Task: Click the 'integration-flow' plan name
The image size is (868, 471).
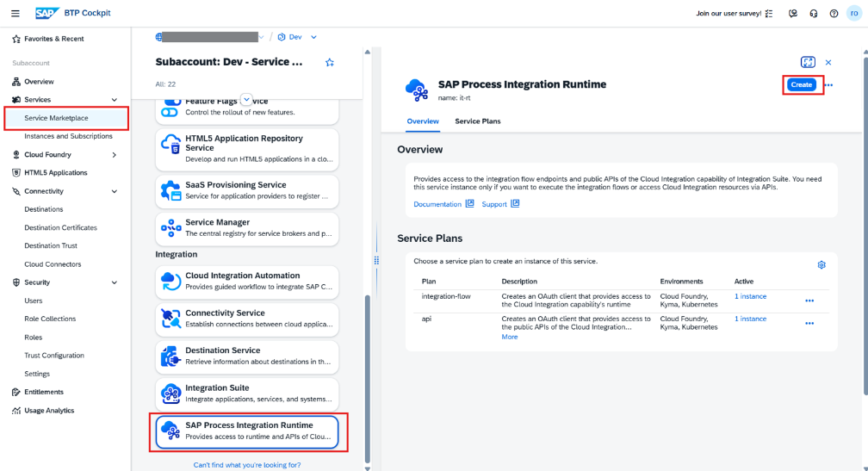Action: (x=446, y=296)
